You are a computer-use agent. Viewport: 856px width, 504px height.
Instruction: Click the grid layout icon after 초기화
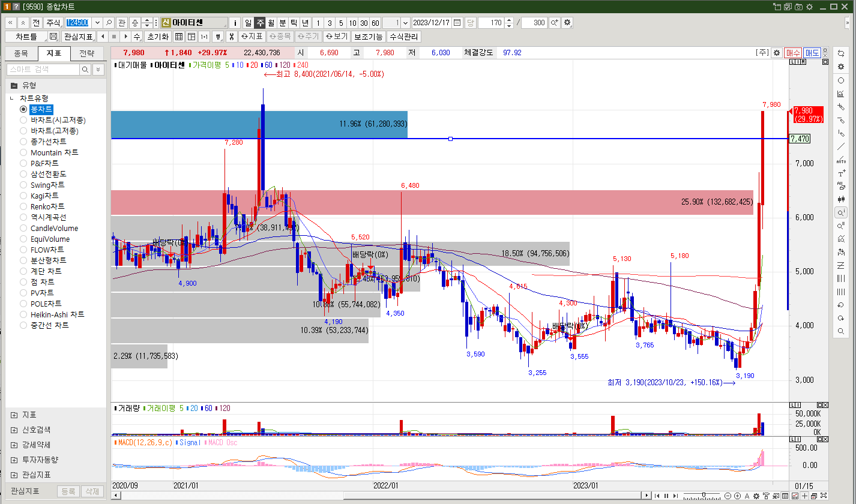click(x=179, y=37)
